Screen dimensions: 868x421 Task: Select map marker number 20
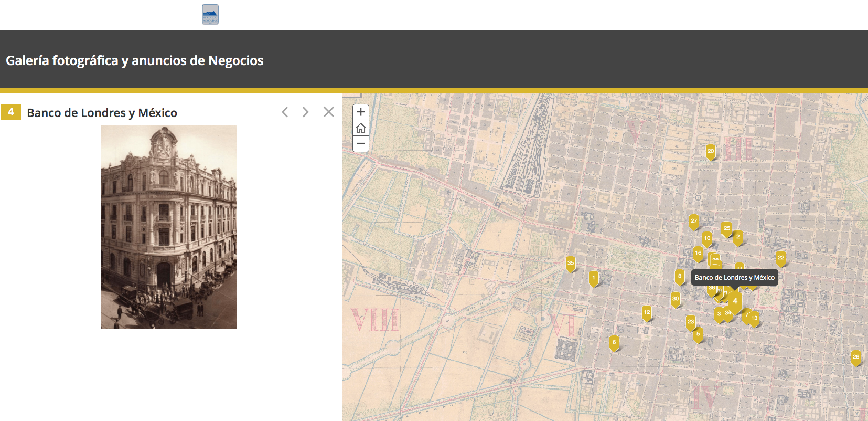tap(711, 152)
